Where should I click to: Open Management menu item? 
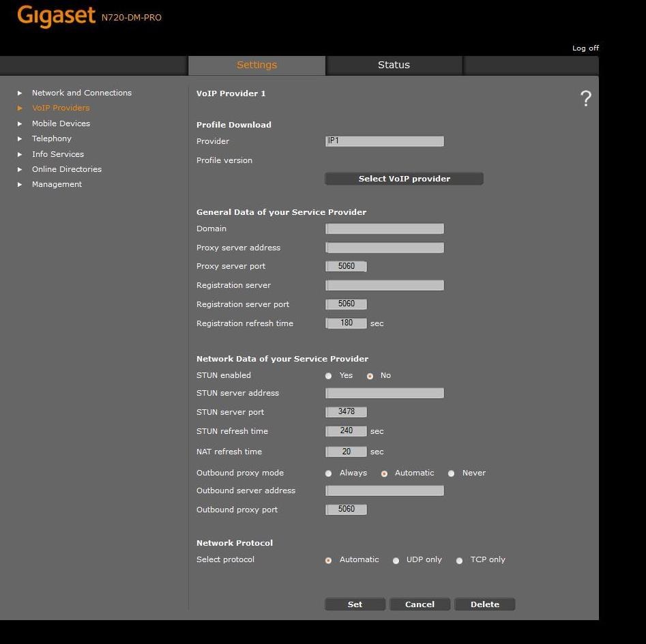click(x=57, y=184)
